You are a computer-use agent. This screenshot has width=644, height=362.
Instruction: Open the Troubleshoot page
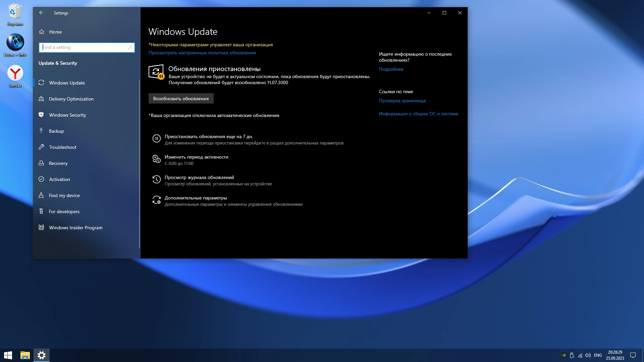click(63, 147)
